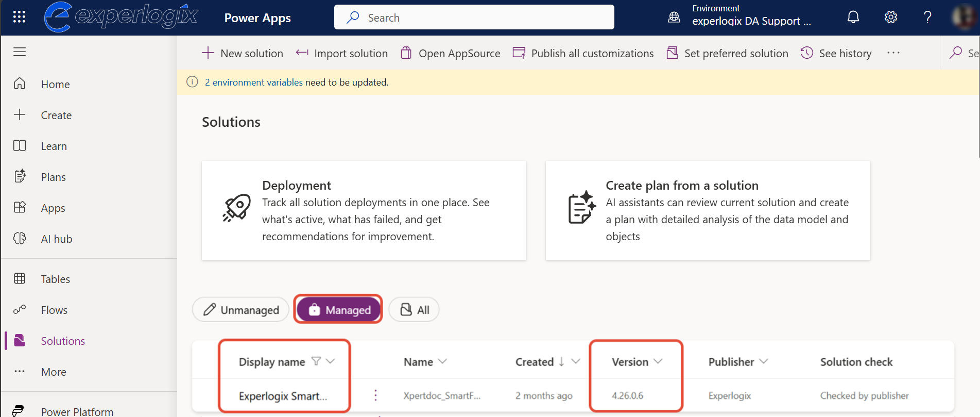Open row options for Experlogix Smart solution
This screenshot has height=417, width=980.
point(375,395)
